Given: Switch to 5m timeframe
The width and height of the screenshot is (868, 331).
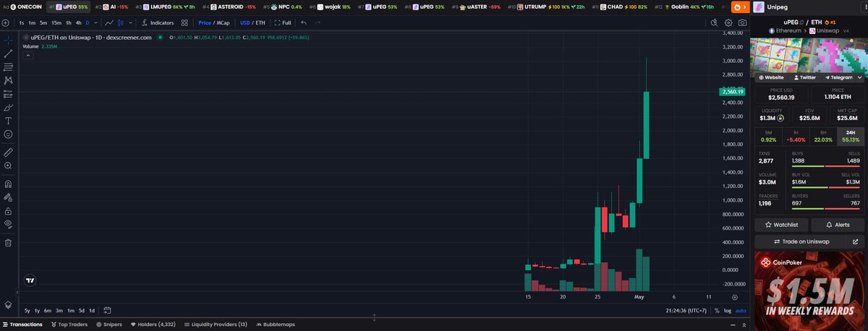Looking at the screenshot, I should [x=43, y=22].
